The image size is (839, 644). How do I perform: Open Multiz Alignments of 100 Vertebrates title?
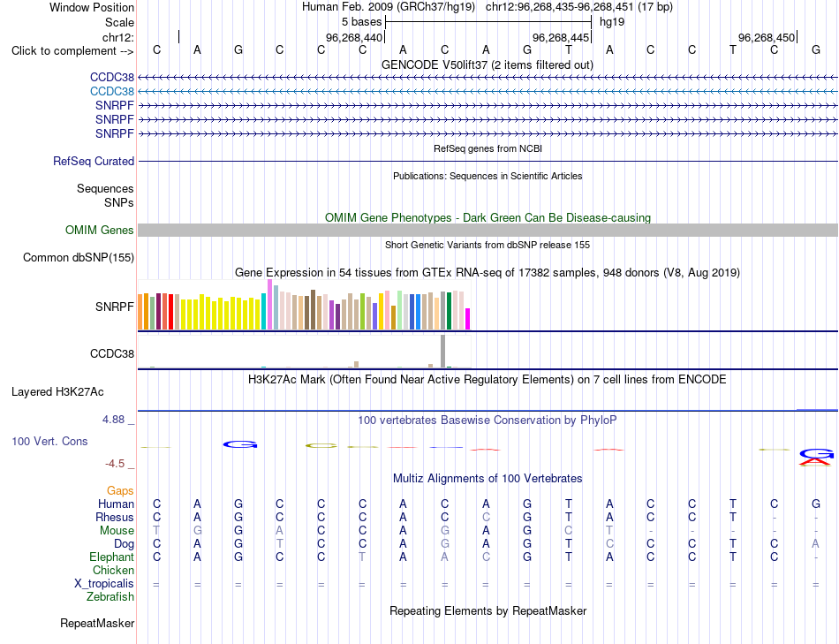(x=488, y=478)
